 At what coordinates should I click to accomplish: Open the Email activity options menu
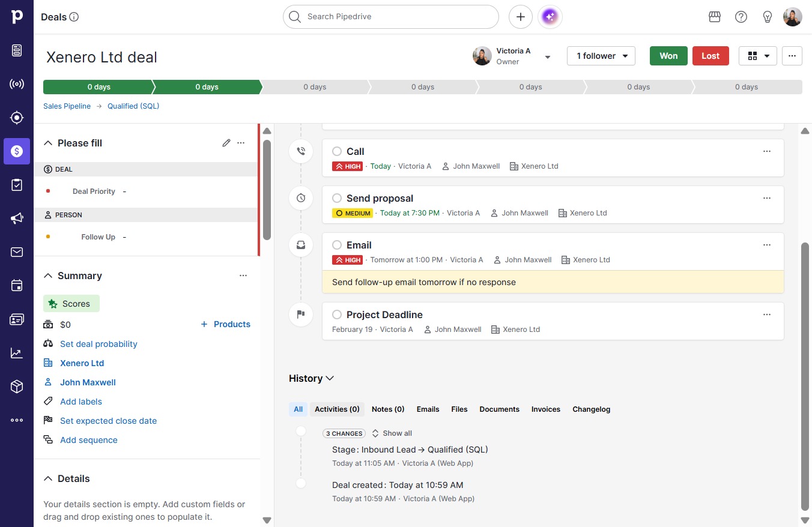tap(767, 245)
